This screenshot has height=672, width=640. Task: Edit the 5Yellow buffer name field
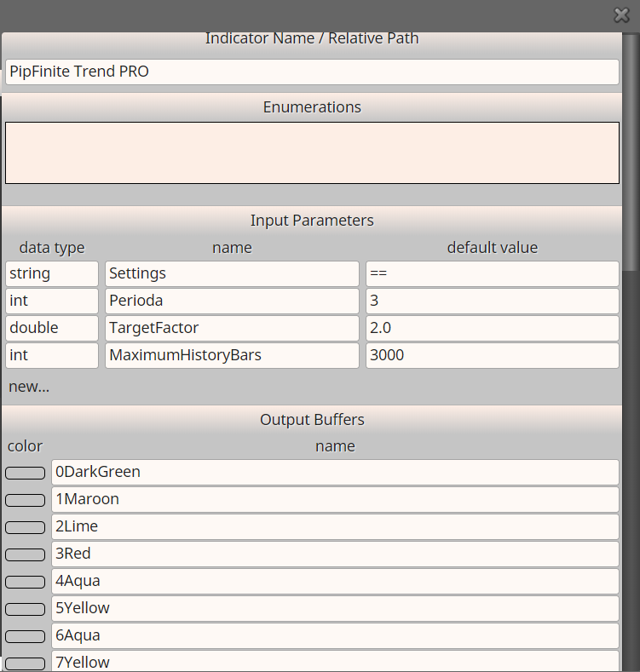tap(335, 609)
